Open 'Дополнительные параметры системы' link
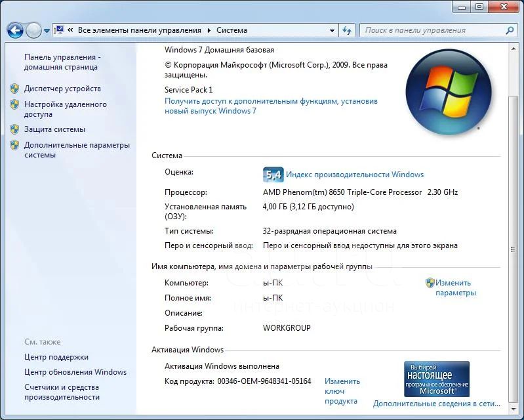The image size is (524, 420). (77, 150)
